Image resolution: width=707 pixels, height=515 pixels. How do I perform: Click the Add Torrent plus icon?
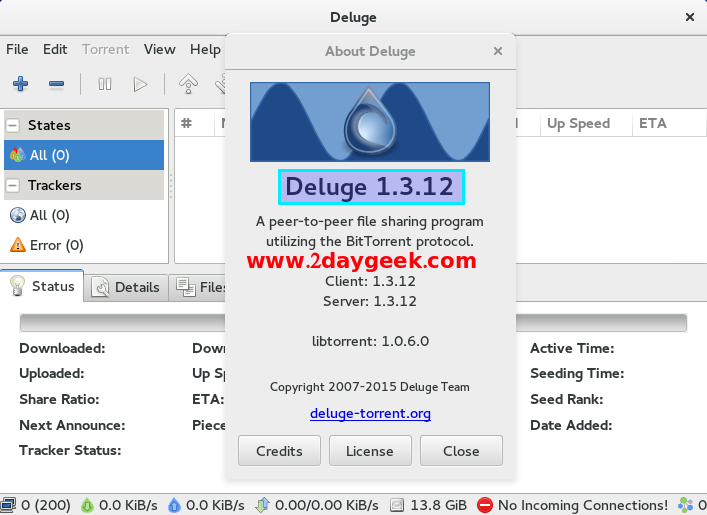point(20,84)
